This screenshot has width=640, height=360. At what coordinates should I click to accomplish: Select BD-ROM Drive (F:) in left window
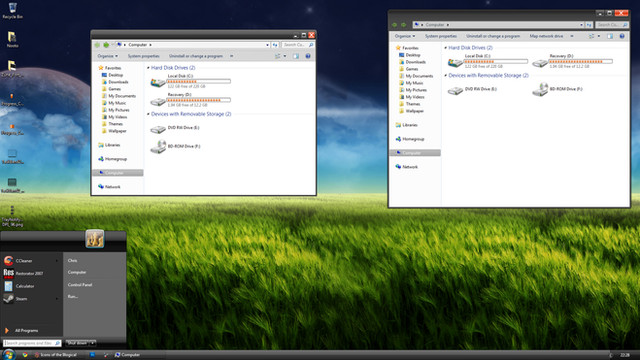click(176, 147)
